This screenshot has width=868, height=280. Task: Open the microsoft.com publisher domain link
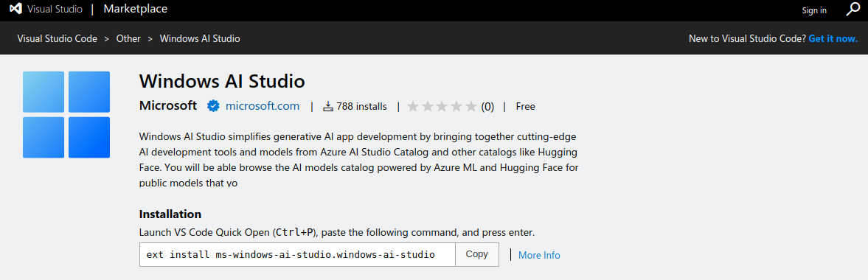point(263,106)
